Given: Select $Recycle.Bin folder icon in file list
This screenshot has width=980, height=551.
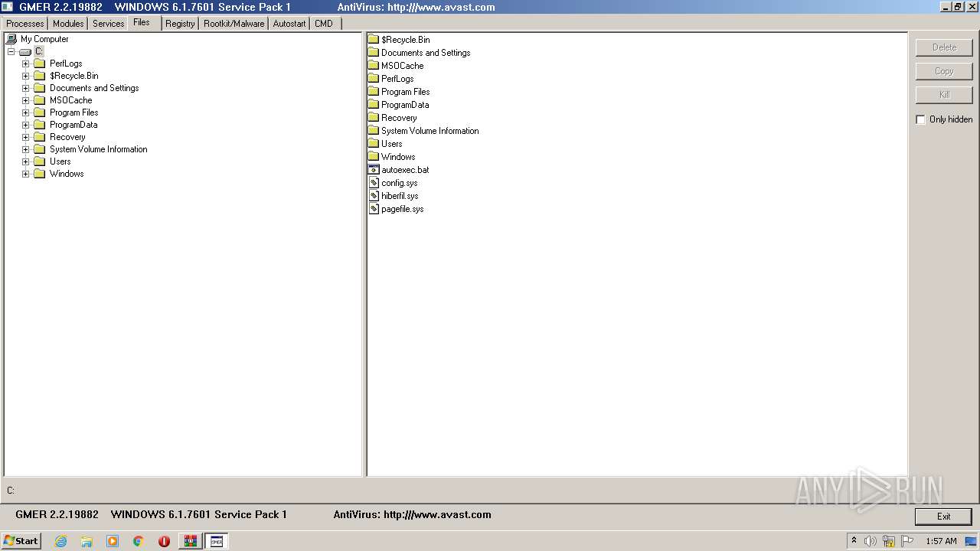Looking at the screenshot, I should (x=374, y=40).
